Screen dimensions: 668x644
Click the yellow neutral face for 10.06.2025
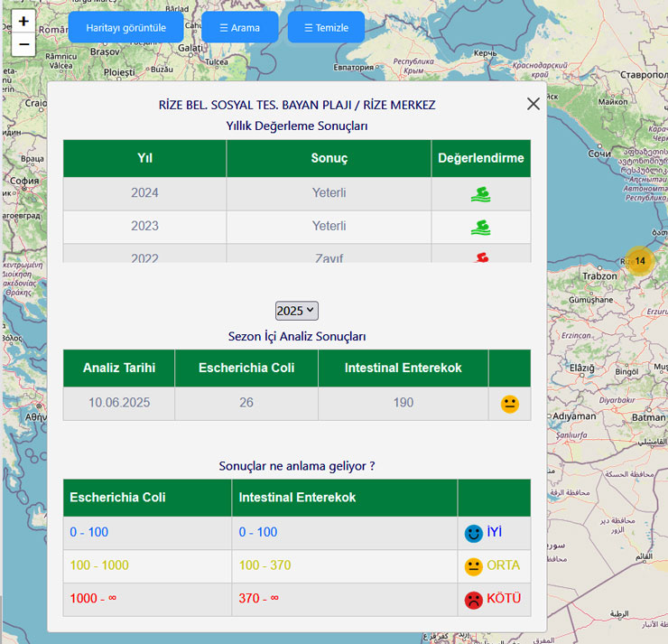(x=509, y=404)
